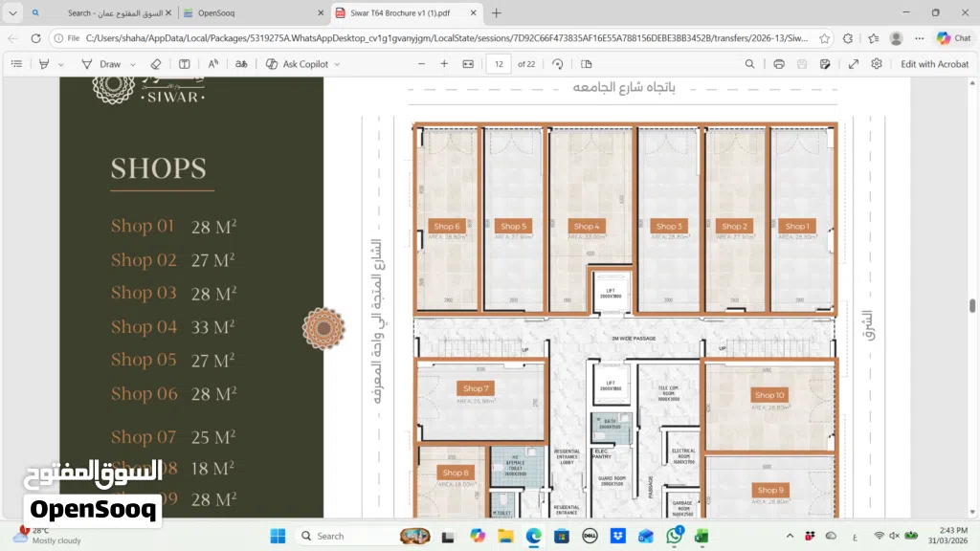Open the Favorites list
Image resolution: width=980 pixels, height=551 pixels.
(x=873, y=38)
